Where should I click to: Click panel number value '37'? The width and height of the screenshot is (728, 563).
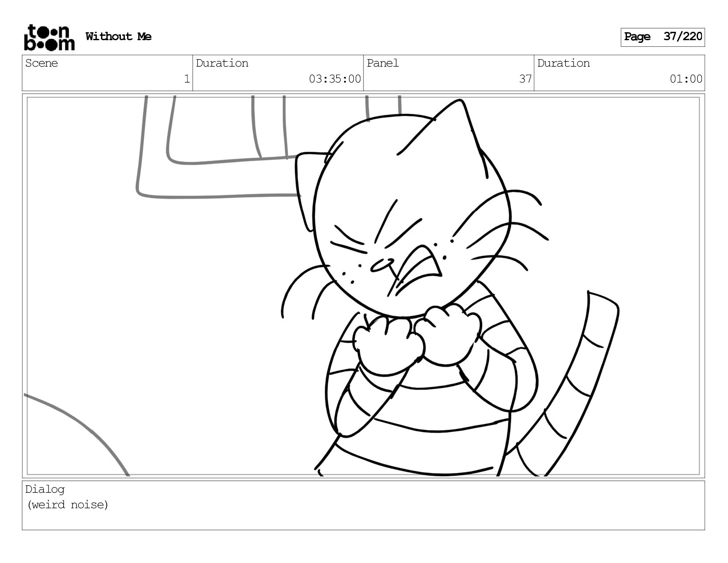(525, 79)
